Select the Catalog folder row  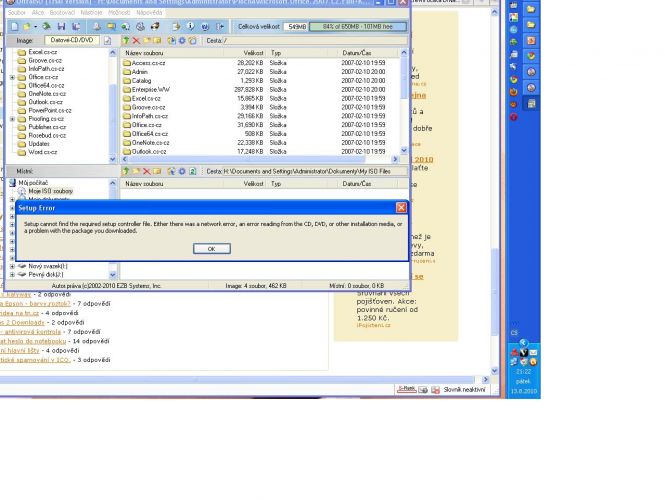pos(259,81)
